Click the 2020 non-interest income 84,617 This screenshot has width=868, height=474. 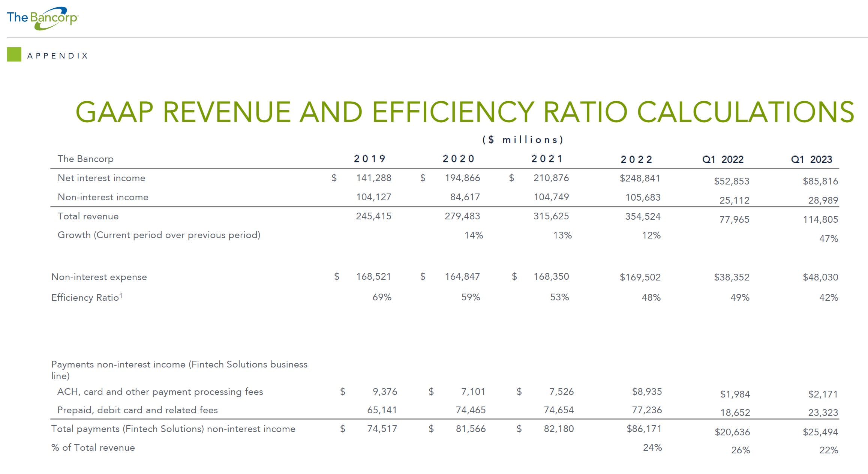pyautogui.click(x=465, y=197)
